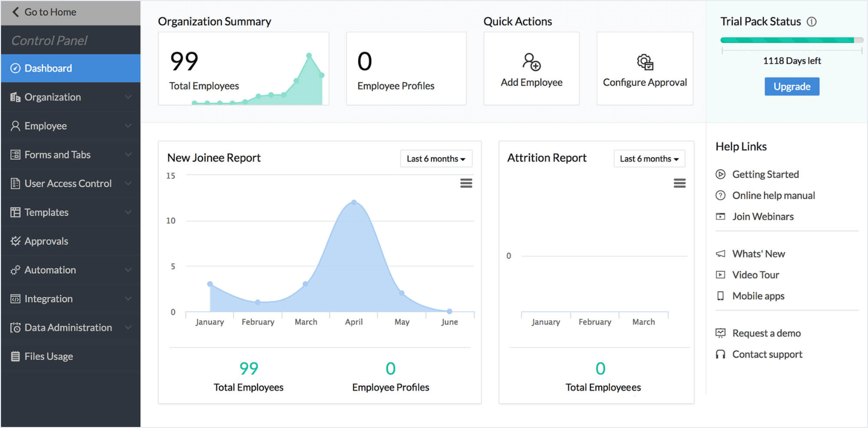Click the Getting Started play icon

720,174
